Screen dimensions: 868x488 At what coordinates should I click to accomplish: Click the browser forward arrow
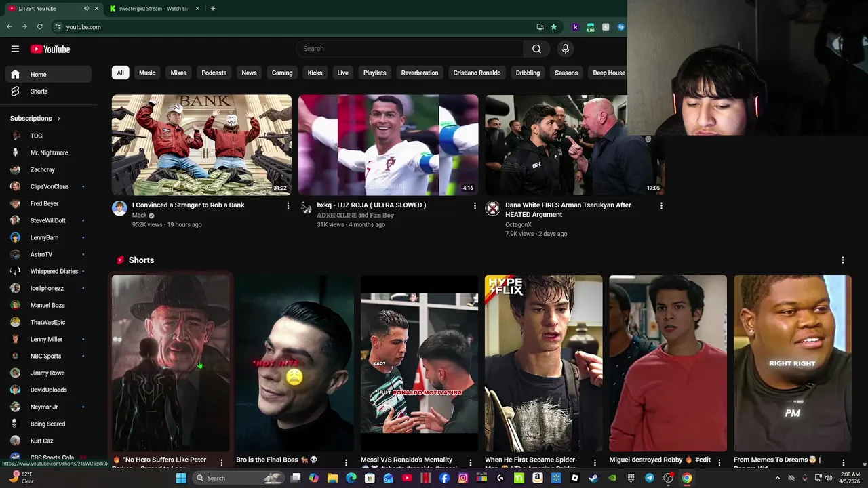(x=24, y=27)
